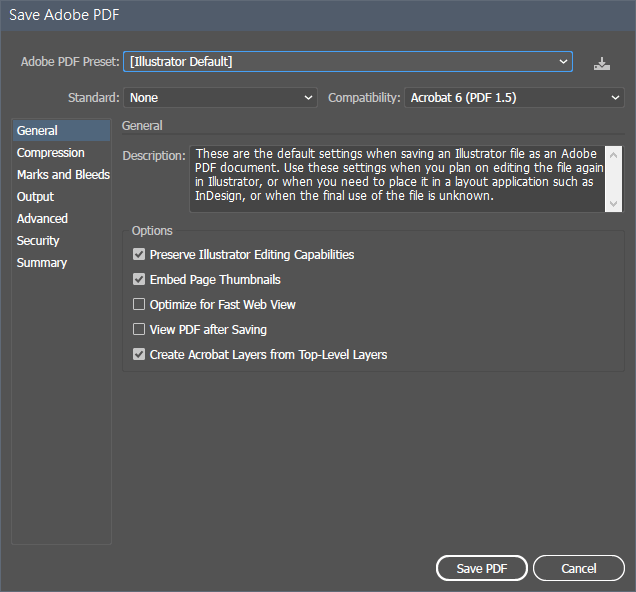Enable View PDF after Saving
This screenshot has height=592, width=636.
pyautogui.click(x=139, y=329)
